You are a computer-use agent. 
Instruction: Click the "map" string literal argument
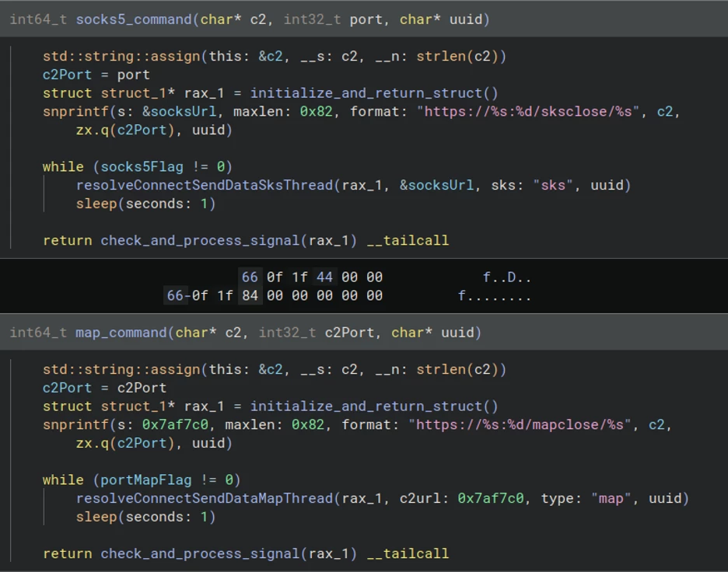pos(611,498)
